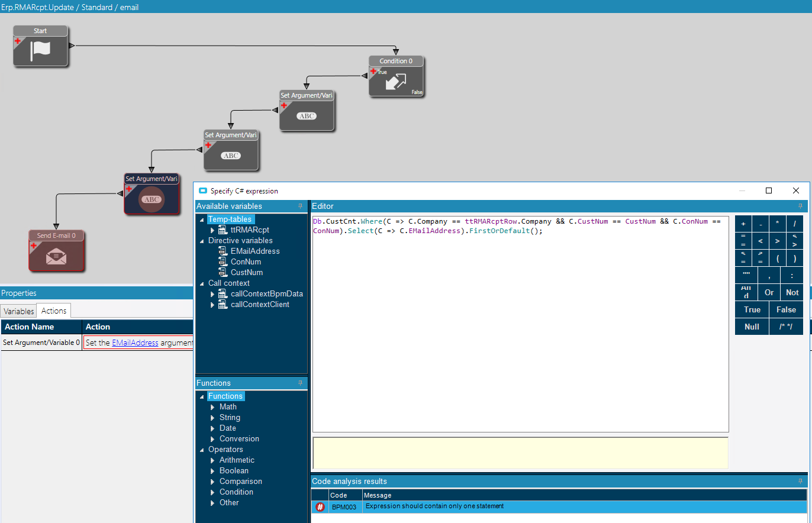The image size is (812, 523).
Task: Insert a comma
Action: tap(769, 275)
